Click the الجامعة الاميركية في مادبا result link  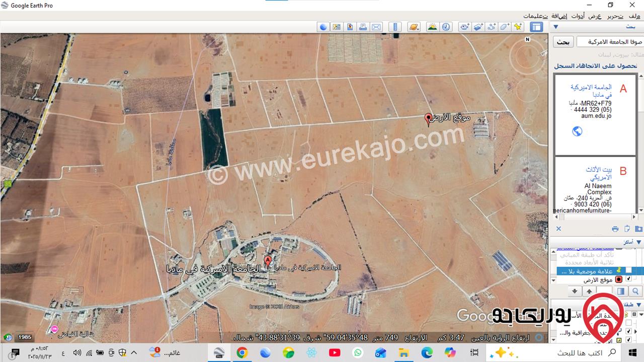point(591,91)
